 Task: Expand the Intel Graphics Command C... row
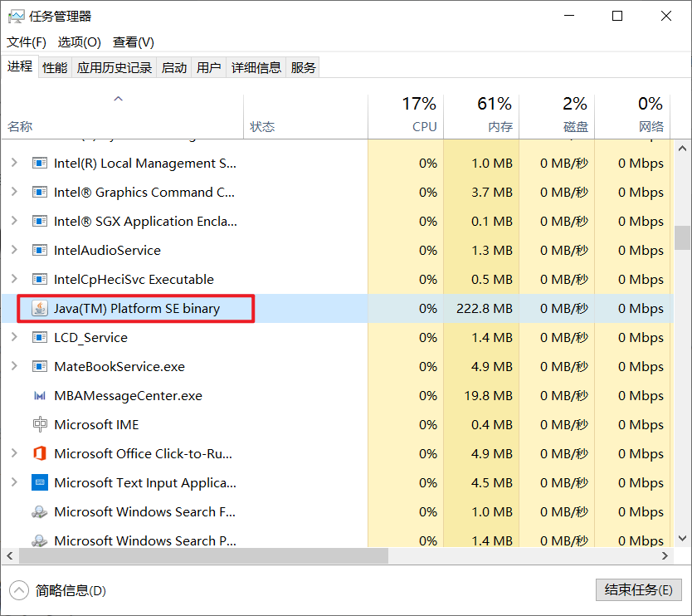[x=14, y=192]
